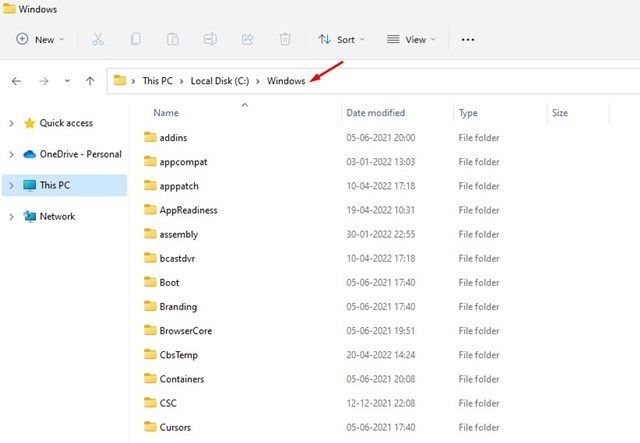Select the Cursors folder icon
The width and height of the screenshot is (640, 443).
(150, 427)
